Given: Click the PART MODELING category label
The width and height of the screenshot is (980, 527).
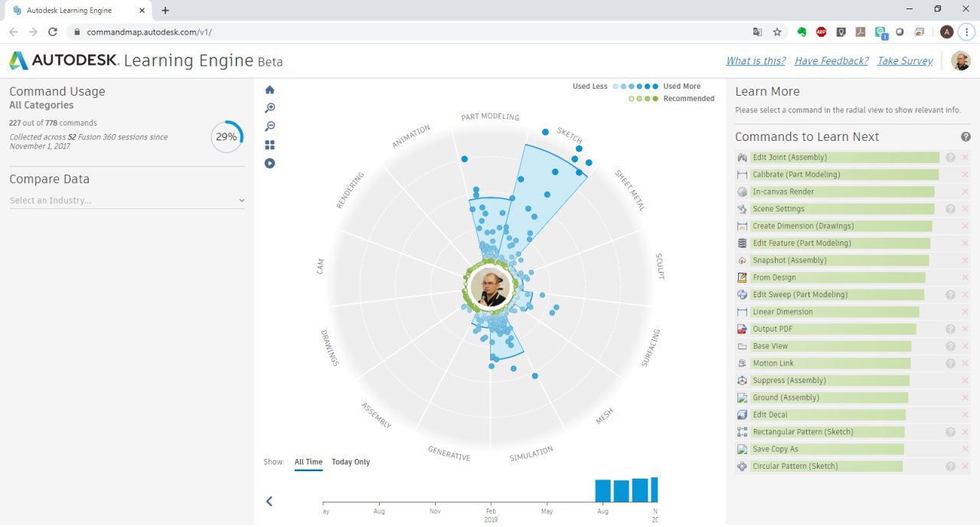Looking at the screenshot, I should [x=490, y=116].
